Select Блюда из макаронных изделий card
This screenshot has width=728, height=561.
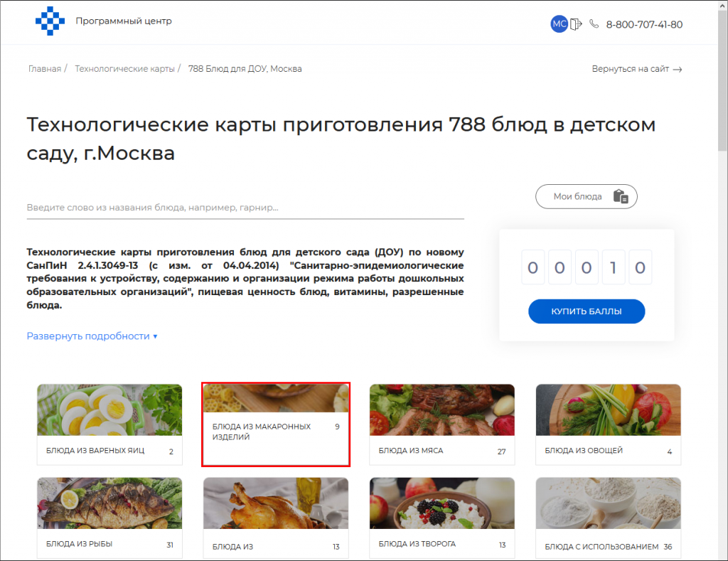[276, 424]
